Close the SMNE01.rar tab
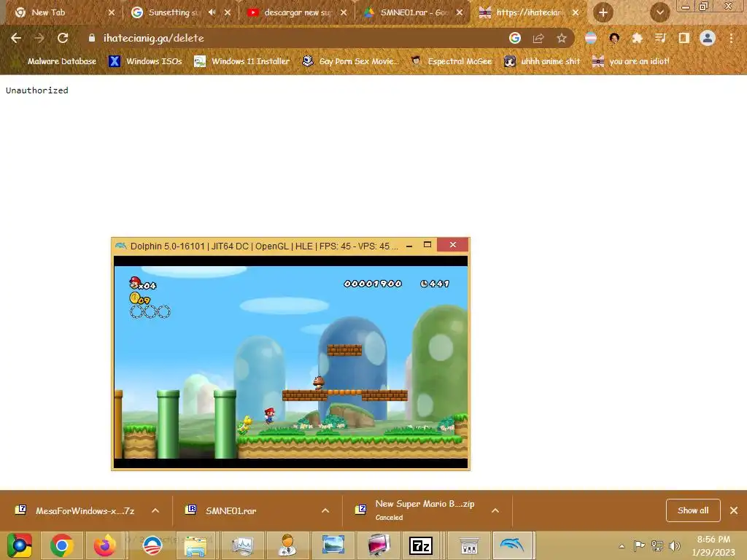747x560 pixels. [460, 12]
